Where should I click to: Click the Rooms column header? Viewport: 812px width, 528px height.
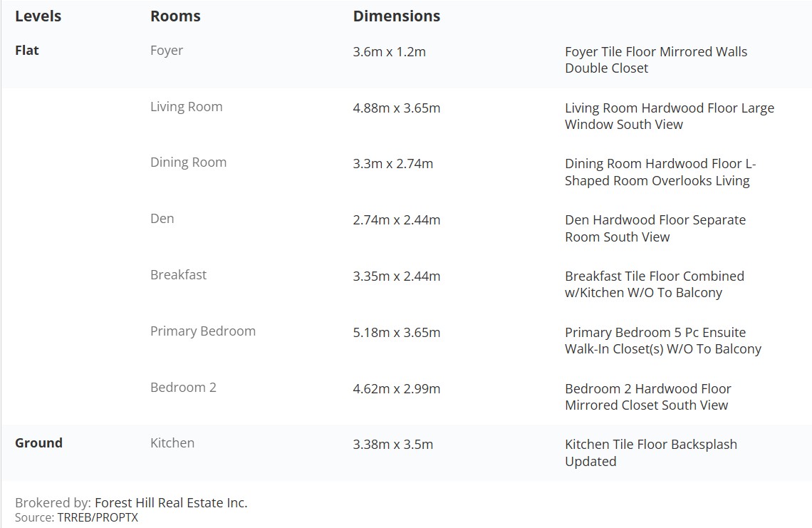coord(175,16)
